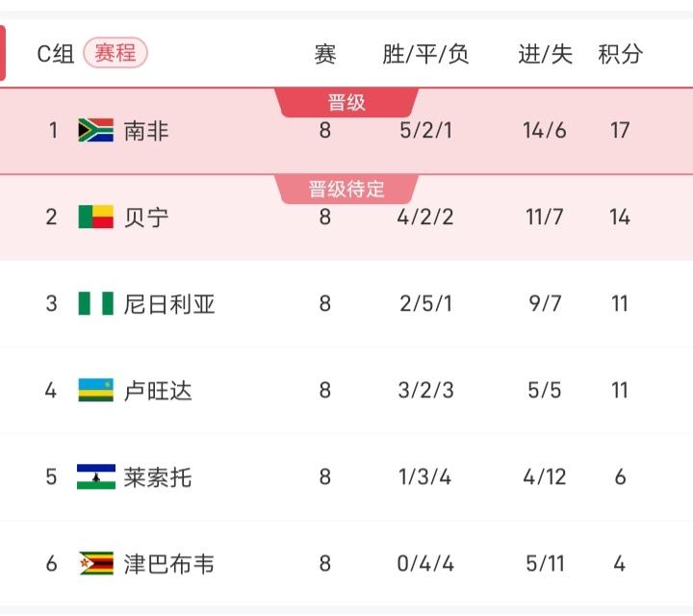Select team name 莱索托

(x=158, y=477)
